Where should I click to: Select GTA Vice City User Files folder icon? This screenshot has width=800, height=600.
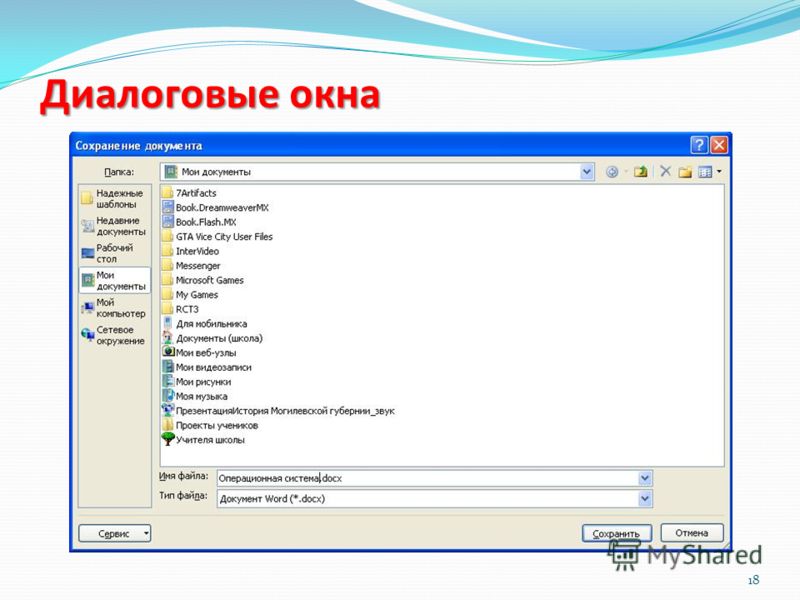click(167, 236)
